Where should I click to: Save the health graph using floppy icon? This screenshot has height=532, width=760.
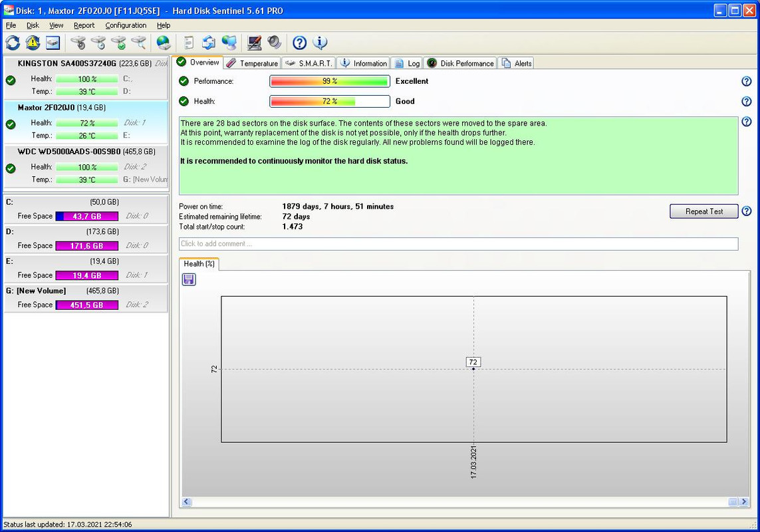pos(189,279)
